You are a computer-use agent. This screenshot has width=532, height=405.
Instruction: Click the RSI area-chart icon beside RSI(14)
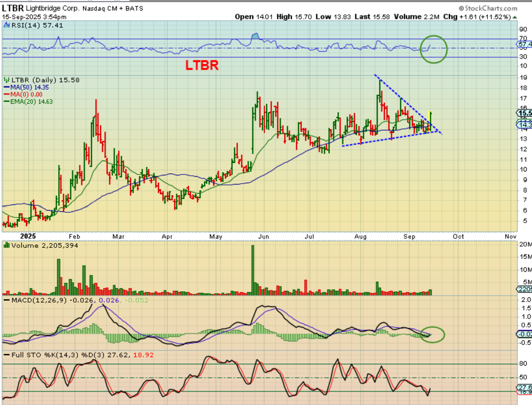pos(6,25)
